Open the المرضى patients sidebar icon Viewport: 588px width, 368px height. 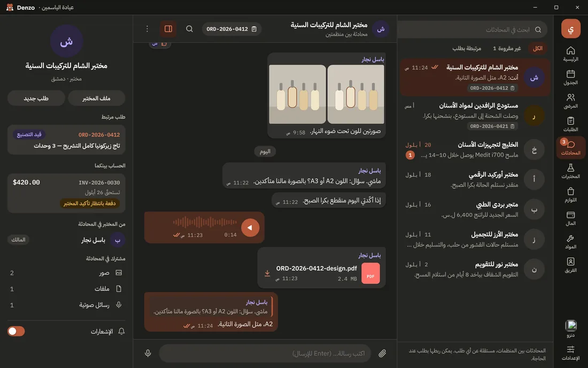[x=570, y=101]
